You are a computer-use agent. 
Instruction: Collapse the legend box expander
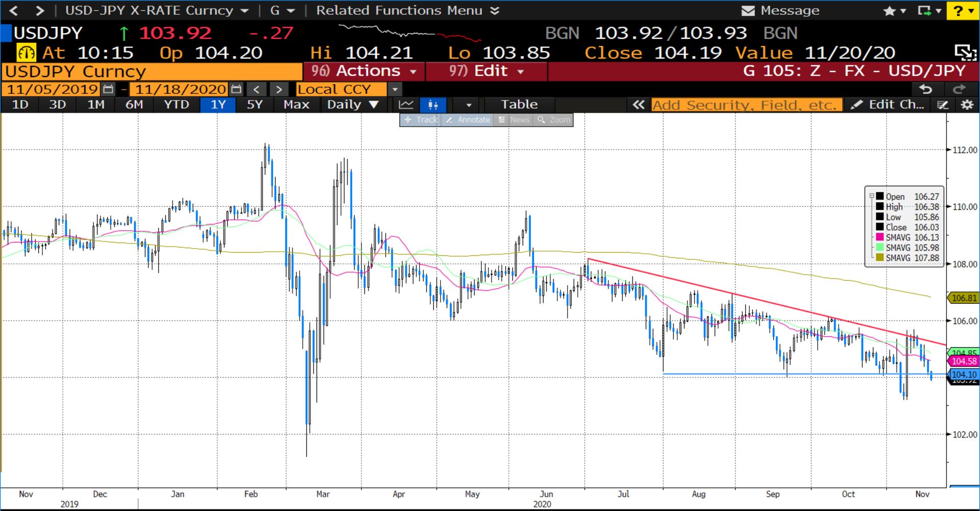[871, 196]
